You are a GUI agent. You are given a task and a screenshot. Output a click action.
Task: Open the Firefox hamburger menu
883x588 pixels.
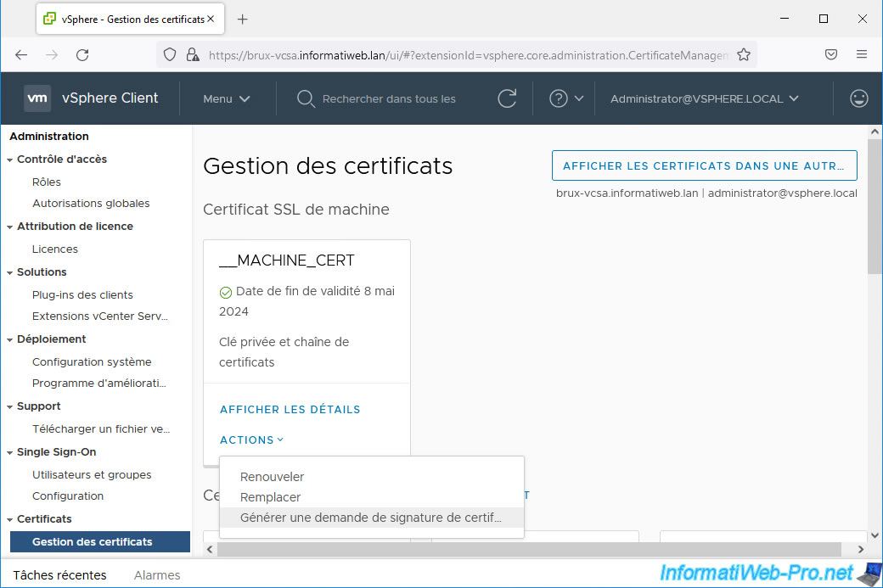(862, 54)
